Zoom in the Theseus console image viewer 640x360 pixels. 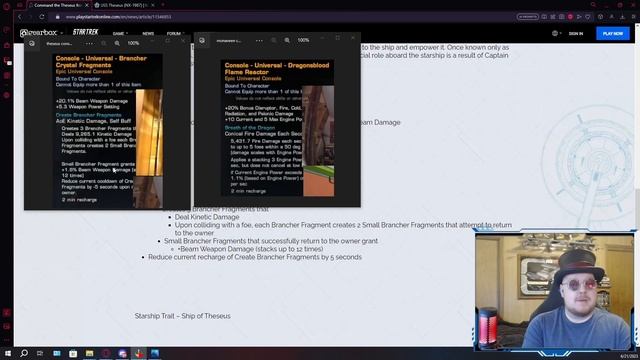[x=117, y=43]
